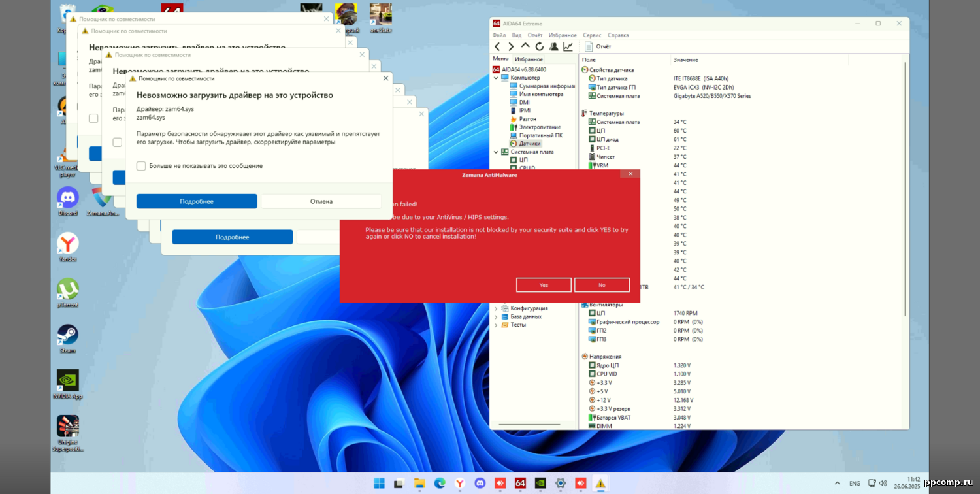Image resolution: width=980 pixels, height=494 pixels.
Task: Refresh the AIDA64 sensor page
Action: [x=540, y=46]
